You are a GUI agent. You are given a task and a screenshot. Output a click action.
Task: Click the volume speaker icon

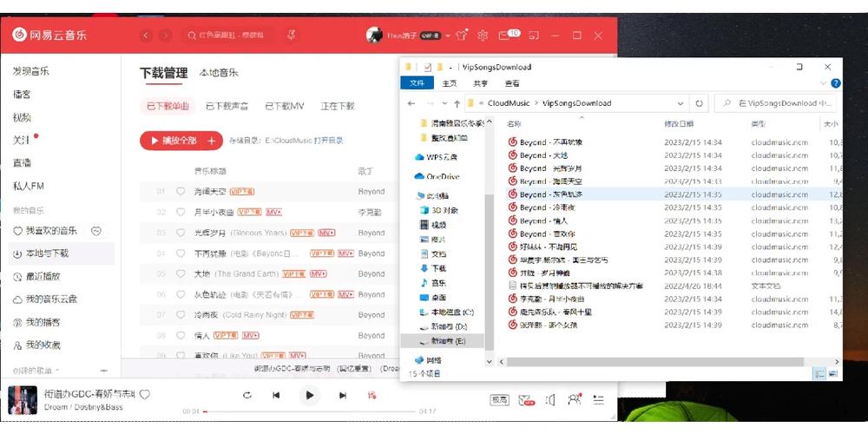pyautogui.click(x=550, y=399)
